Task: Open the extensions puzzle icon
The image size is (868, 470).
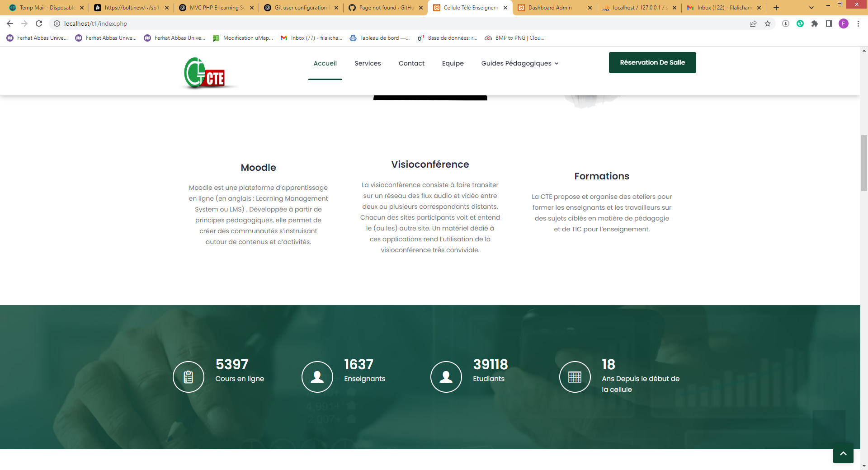Action: click(815, 23)
